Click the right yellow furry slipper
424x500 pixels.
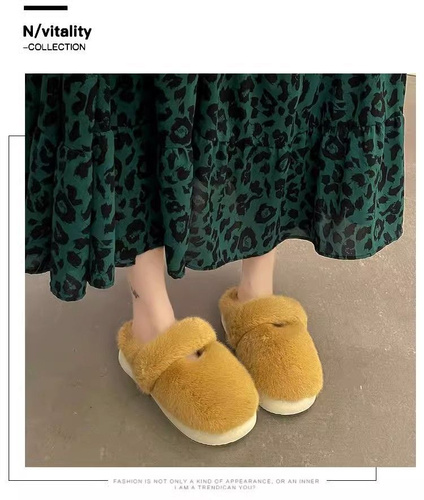272,350
